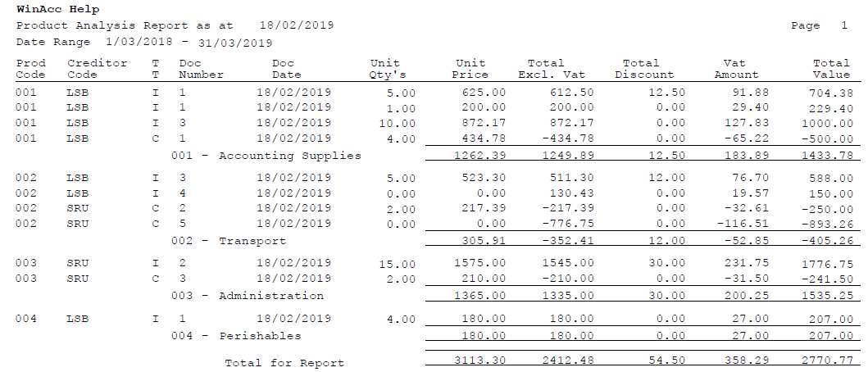Select the 002 - Transport subtotal label

229,241
